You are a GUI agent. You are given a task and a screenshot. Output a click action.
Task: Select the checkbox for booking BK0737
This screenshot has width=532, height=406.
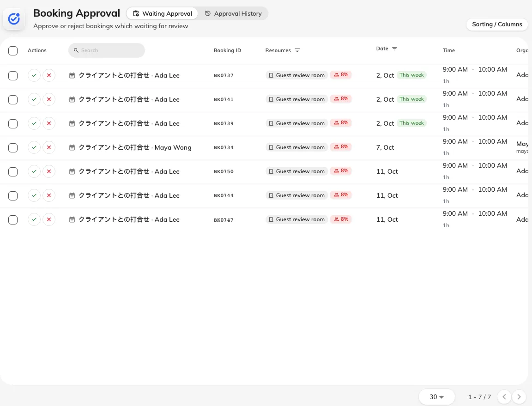click(13, 76)
